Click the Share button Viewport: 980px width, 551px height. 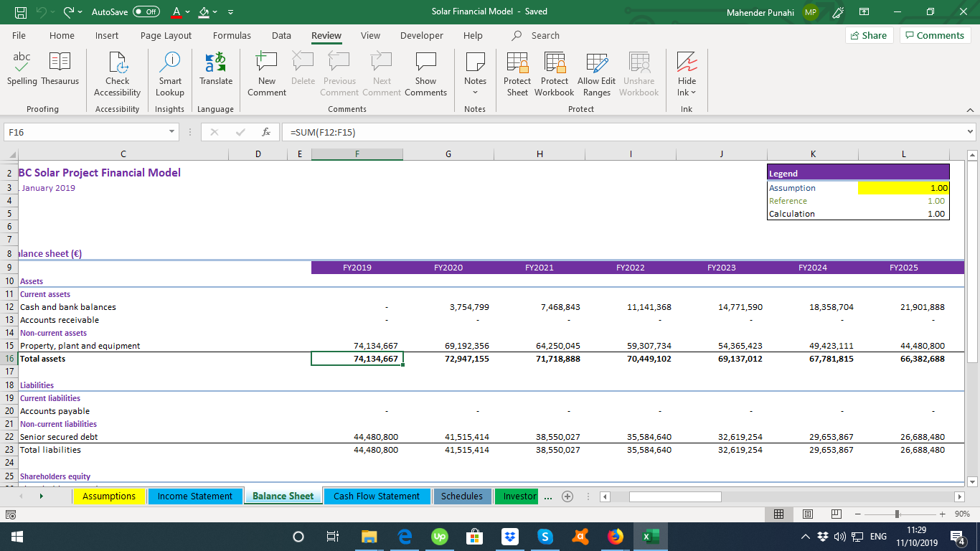point(869,34)
